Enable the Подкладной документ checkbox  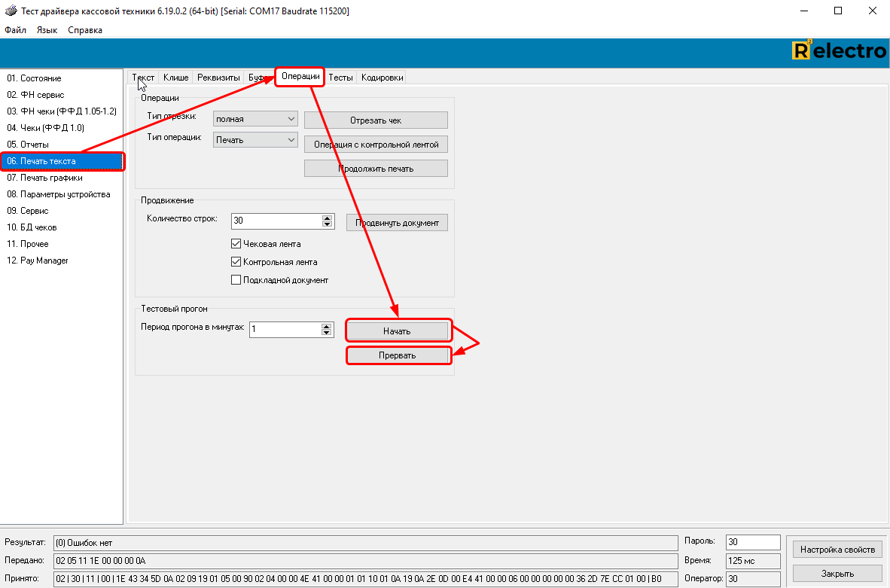click(x=236, y=280)
